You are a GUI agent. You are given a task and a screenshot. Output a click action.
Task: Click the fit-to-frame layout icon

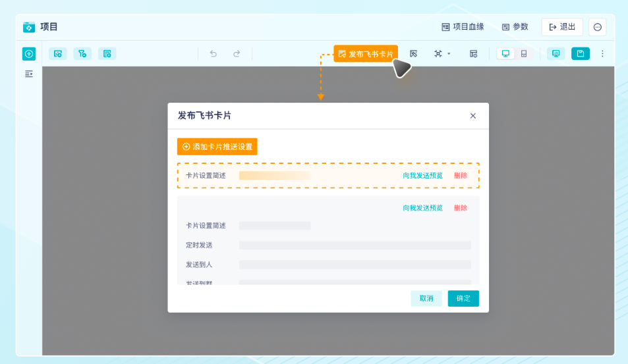click(438, 53)
